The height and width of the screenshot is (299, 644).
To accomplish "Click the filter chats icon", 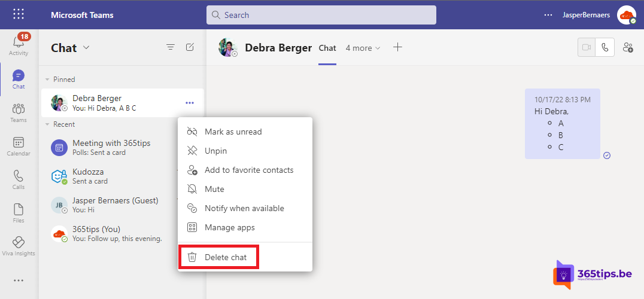I will (171, 48).
